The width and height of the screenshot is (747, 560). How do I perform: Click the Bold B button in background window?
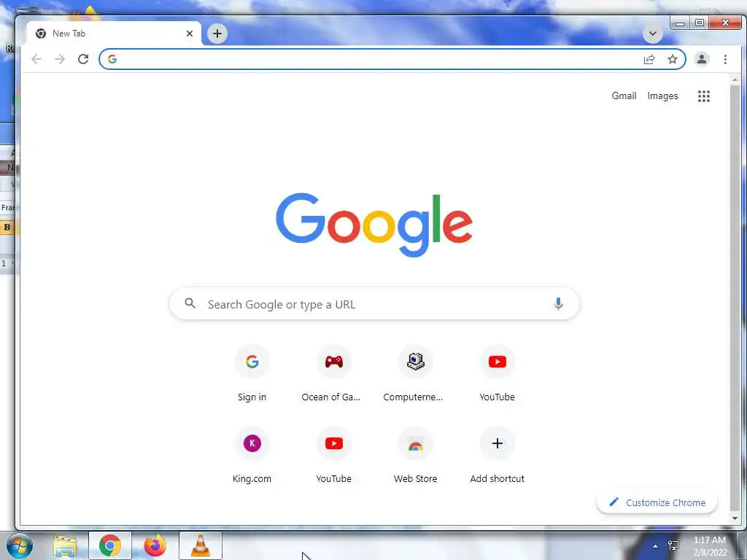(x=7, y=227)
